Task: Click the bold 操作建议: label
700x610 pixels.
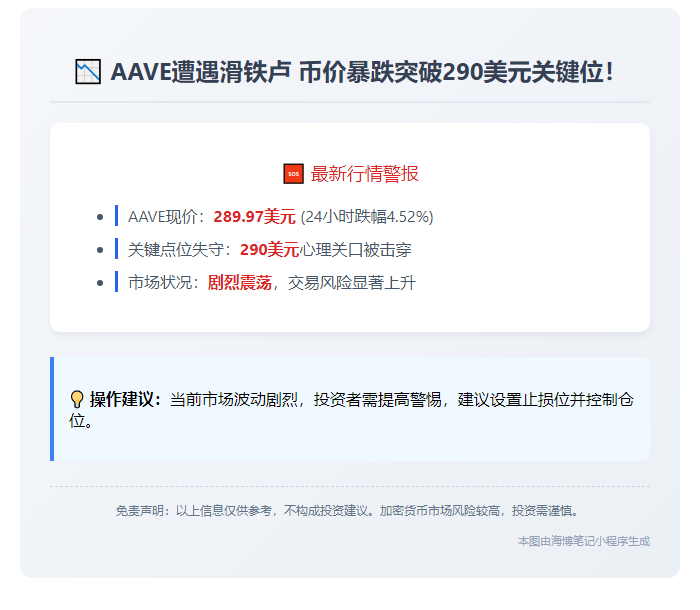Action: [x=125, y=399]
